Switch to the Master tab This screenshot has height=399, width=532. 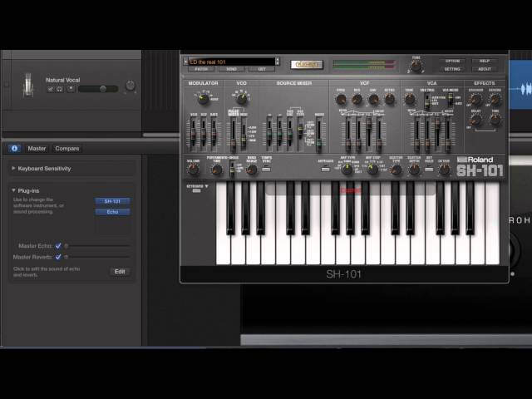(37, 149)
